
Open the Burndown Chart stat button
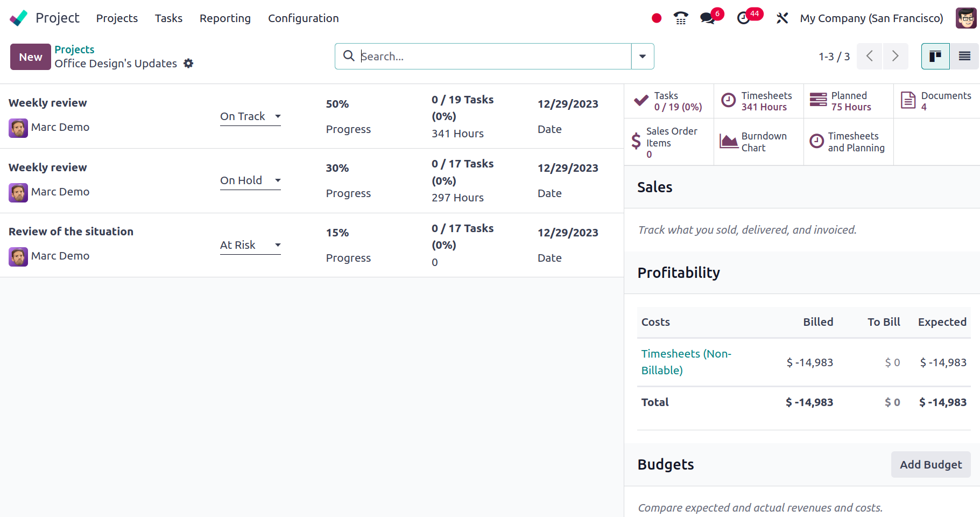click(758, 142)
